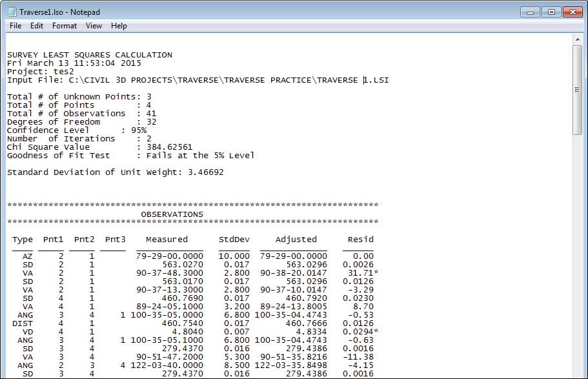Click the measured value 90-37-48.3000
Viewport: 588px width, 379px height.
(170, 273)
